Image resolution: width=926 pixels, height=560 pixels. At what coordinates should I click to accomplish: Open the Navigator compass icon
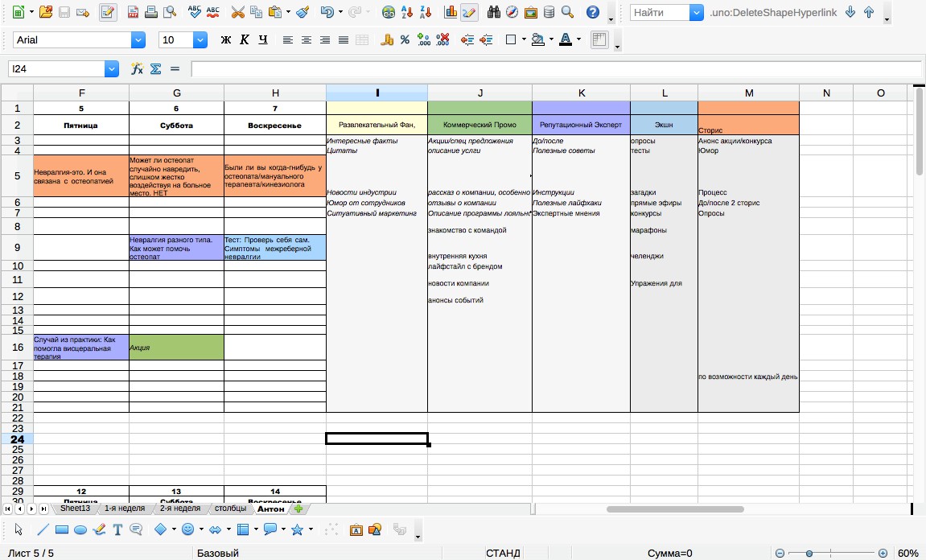pos(512,12)
